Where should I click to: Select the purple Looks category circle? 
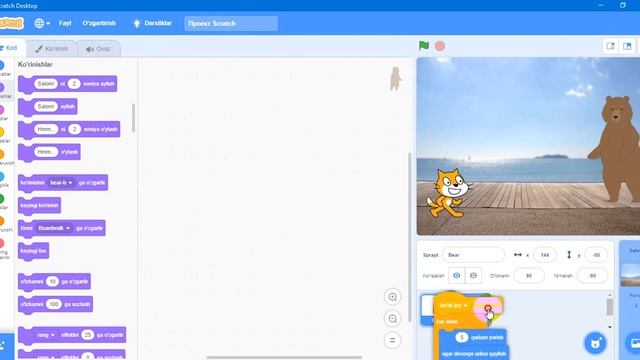(x=2, y=87)
